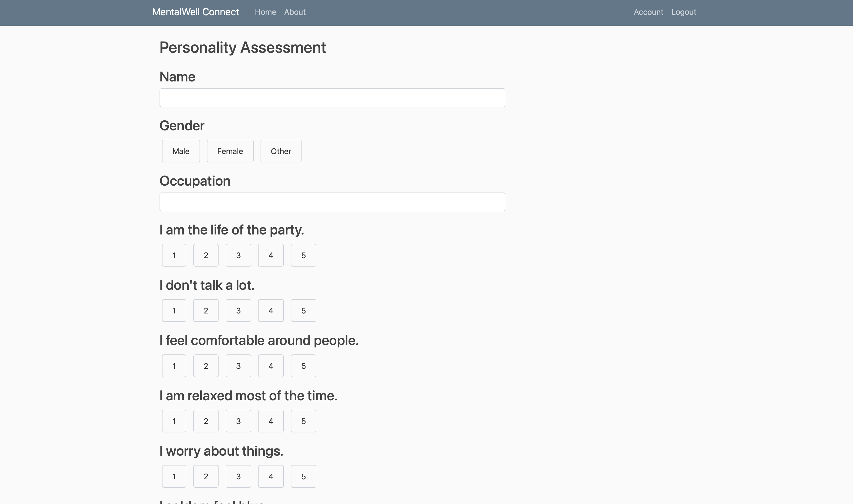
Task: Pick Other for gender
Action: click(x=281, y=151)
